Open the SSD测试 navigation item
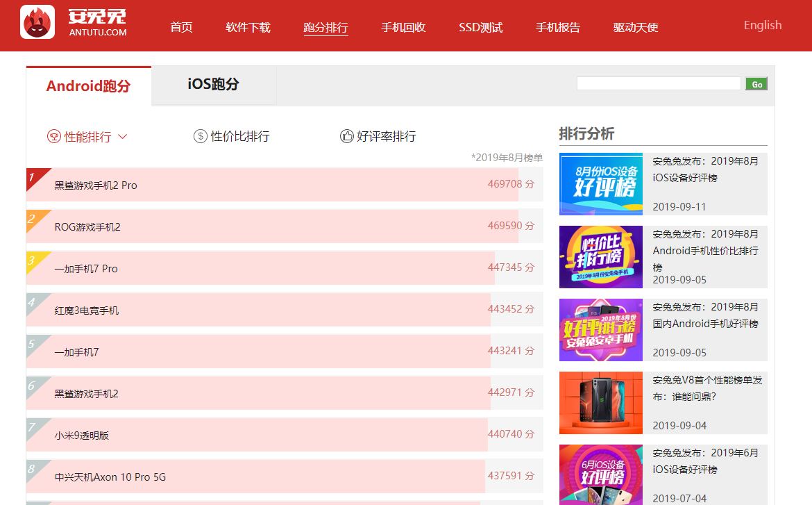The width and height of the screenshot is (812, 505). (x=480, y=27)
